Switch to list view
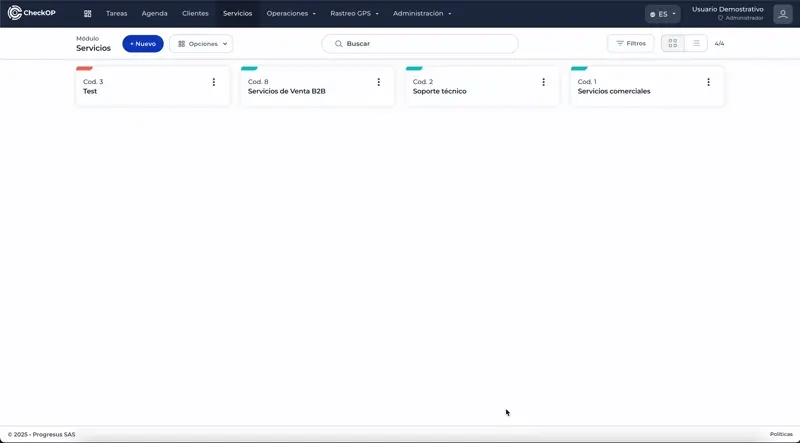800x443 pixels. (696, 44)
